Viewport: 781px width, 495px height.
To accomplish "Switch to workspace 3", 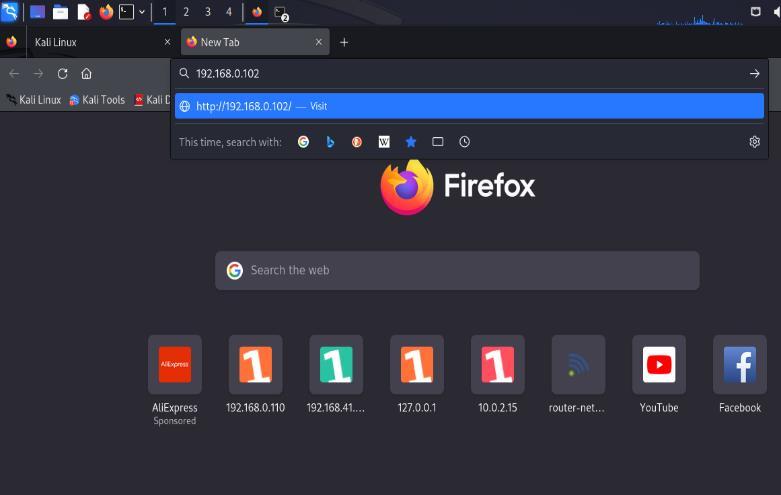I will click(208, 12).
